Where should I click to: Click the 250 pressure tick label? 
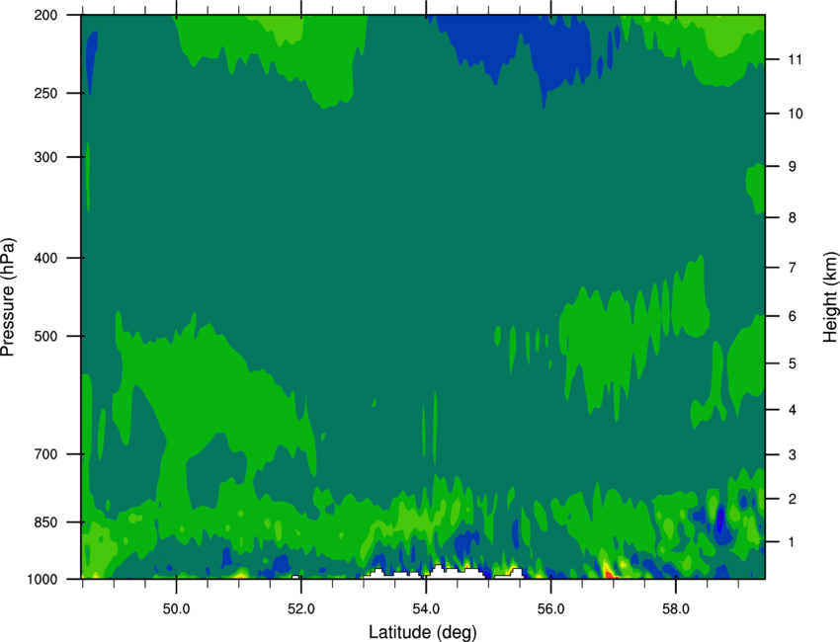45,93
